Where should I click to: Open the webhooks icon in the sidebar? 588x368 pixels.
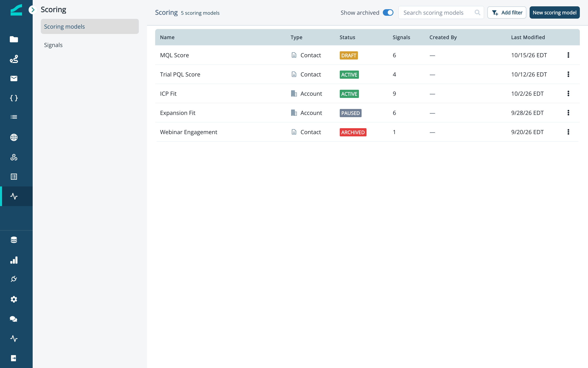click(x=14, y=157)
